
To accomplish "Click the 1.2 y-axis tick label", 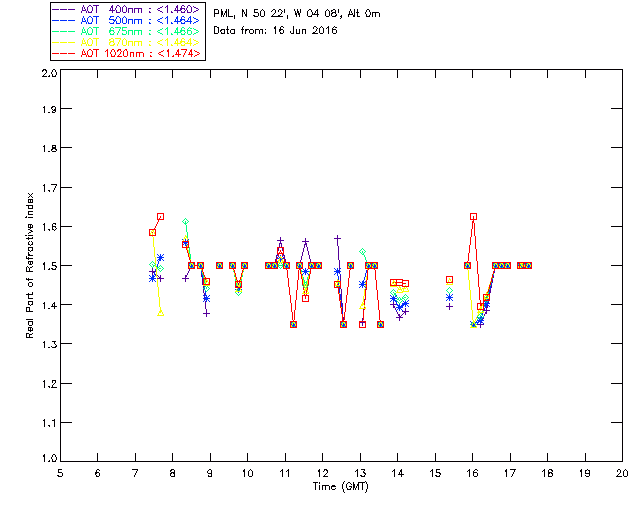I will coord(49,384).
